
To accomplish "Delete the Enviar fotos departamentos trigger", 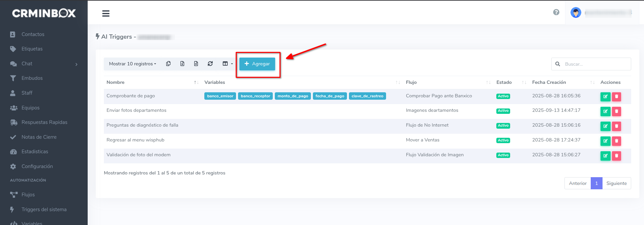I will coord(616,111).
